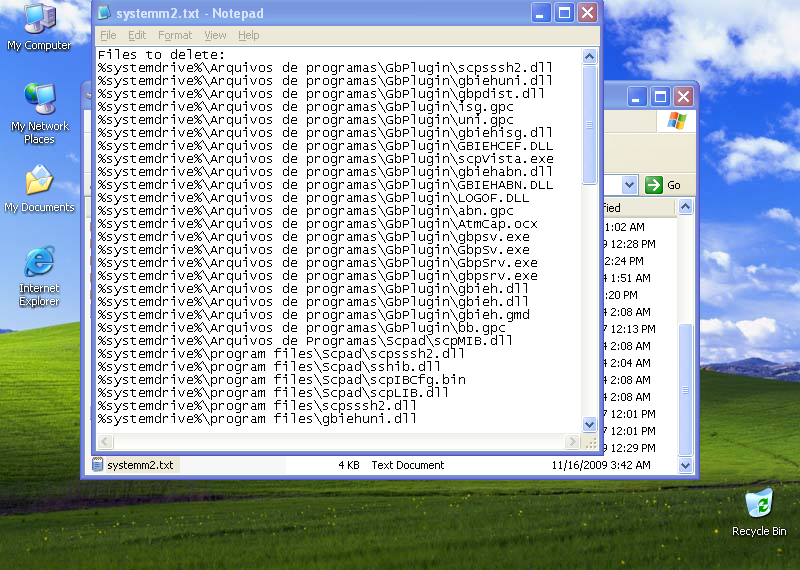Image resolution: width=800 pixels, height=570 pixels.
Task: Click the line ending in LOGOF.DLL
Action: coord(313,198)
